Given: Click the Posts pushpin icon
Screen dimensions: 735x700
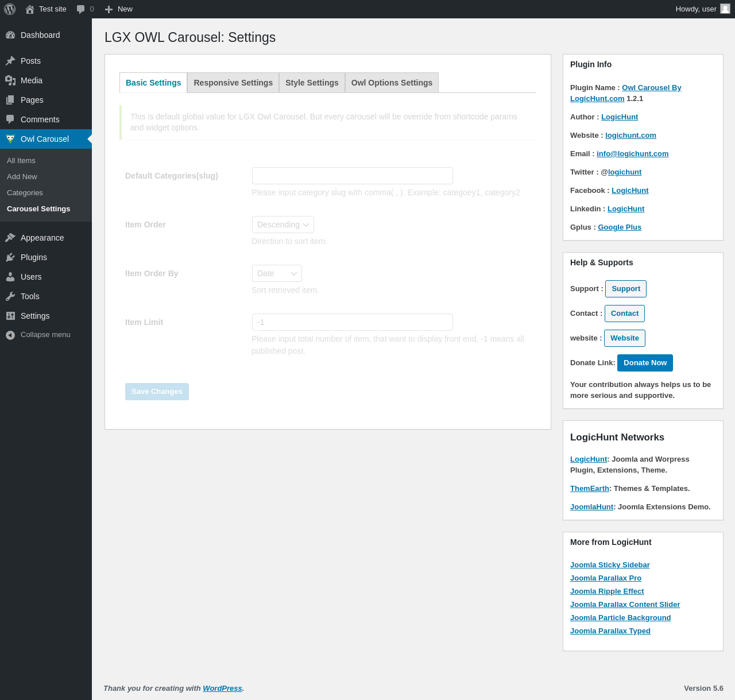Looking at the screenshot, I should [10, 61].
